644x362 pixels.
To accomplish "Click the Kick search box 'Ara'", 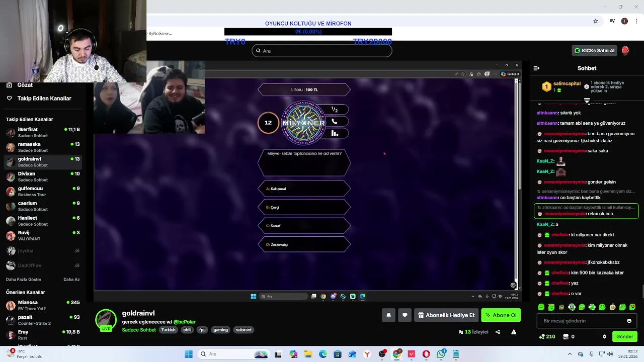I will pos(322,51).
